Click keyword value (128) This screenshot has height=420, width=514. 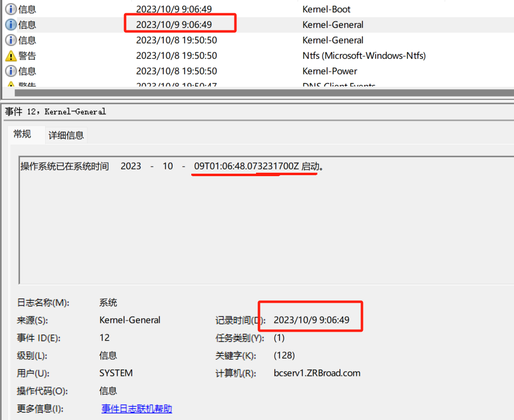(284, 355)
